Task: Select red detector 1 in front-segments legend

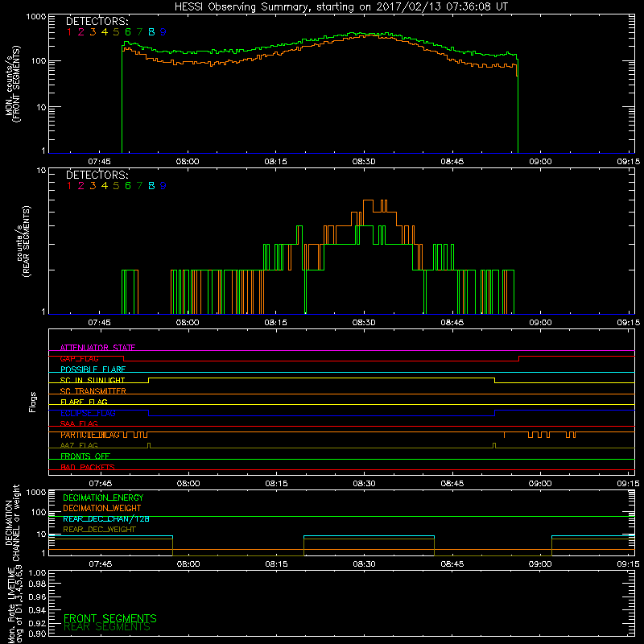Action: pyautogui.click(x=69, y=32)
